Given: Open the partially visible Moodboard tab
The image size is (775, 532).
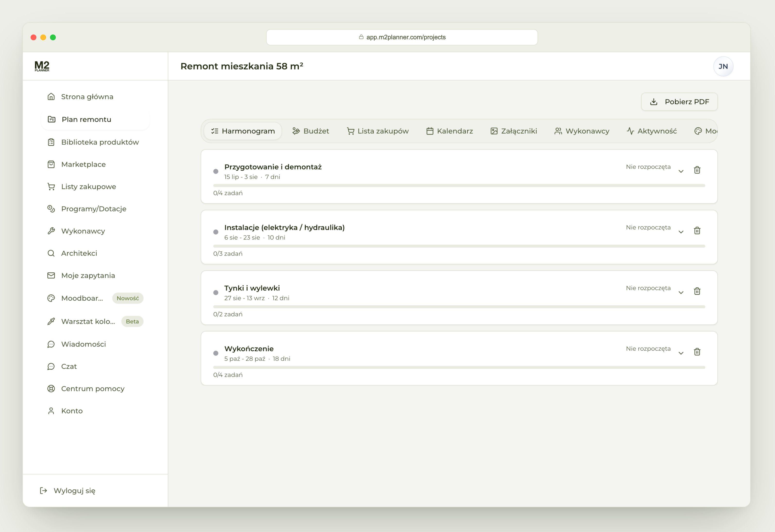Looking at the screenshot, I should (706, 131).
